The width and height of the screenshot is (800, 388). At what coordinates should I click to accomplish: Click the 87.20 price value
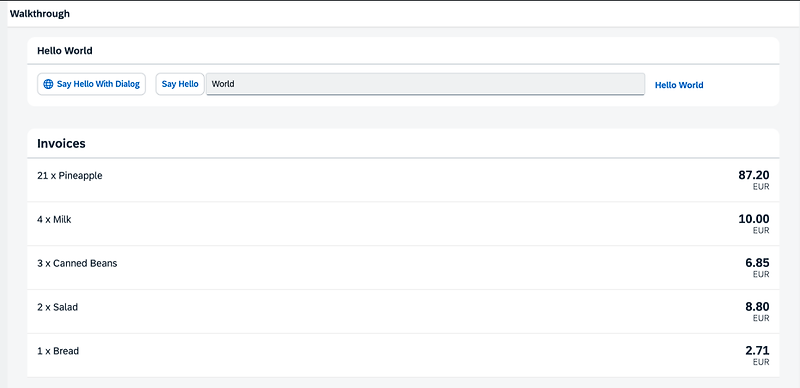tap(754, 175)
